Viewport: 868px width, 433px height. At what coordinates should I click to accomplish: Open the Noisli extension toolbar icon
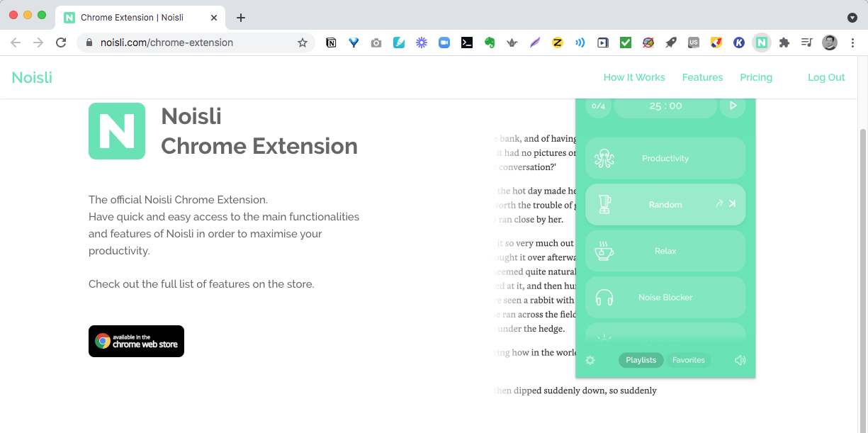[761, 43]
